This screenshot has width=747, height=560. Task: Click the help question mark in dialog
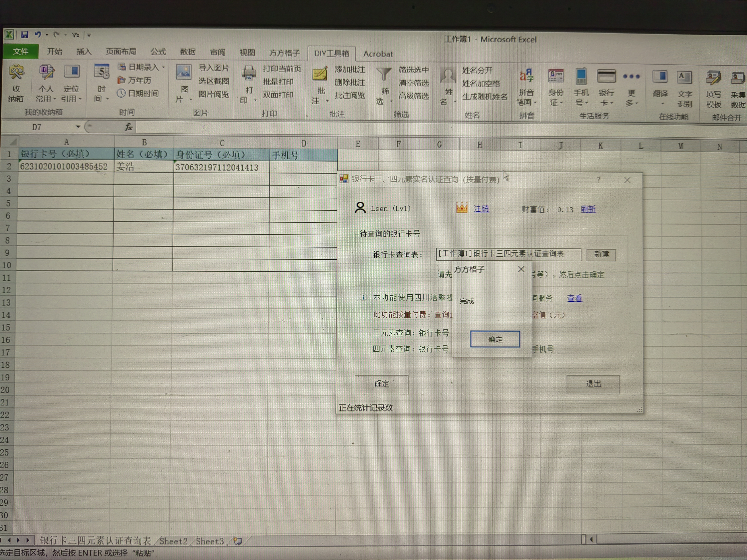pyautogui.click(x=598, y=180)
